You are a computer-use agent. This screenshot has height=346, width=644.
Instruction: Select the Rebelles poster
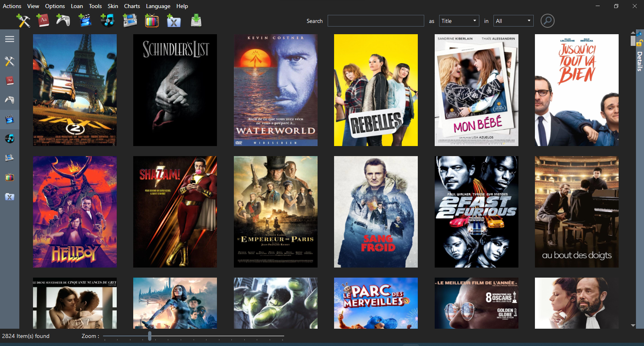click(x=376, y=90)
